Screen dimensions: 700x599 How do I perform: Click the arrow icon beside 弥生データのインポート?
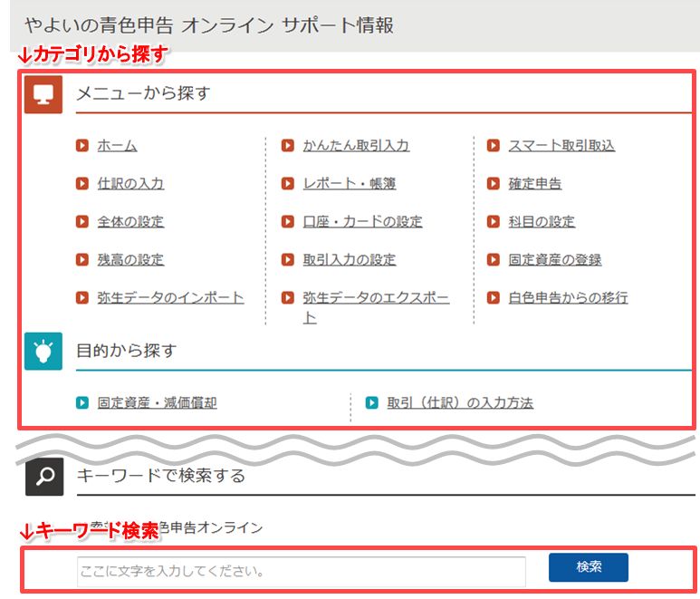coord(82,297)
